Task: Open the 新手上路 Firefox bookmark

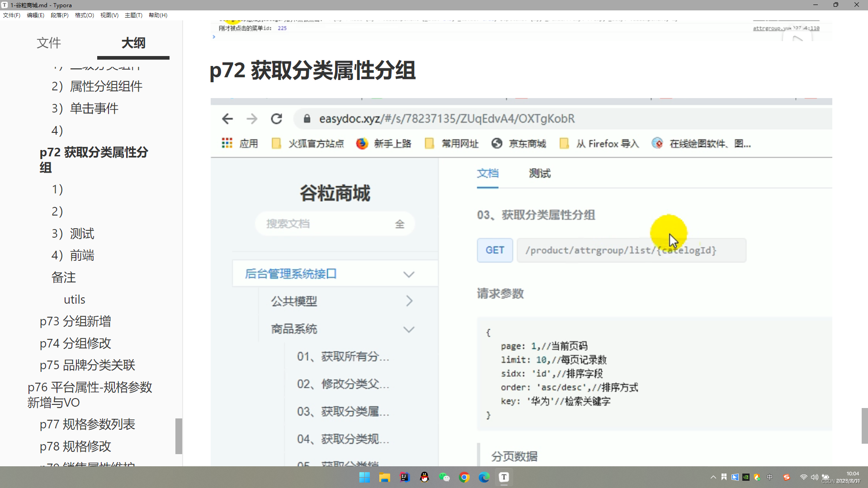Action: point(384,144)
